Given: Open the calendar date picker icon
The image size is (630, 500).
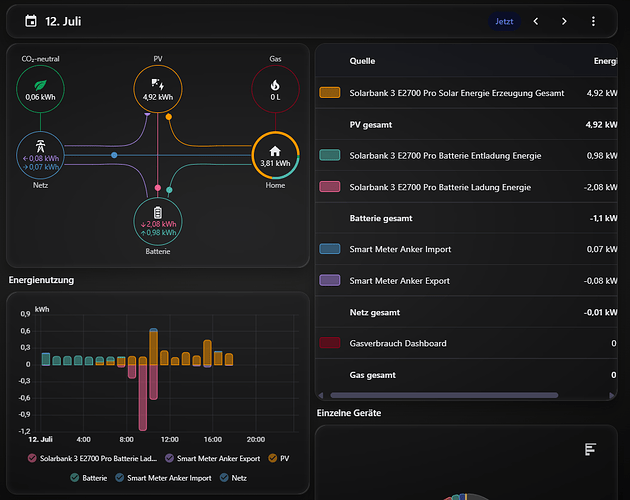Looking at the screenshot, I should [31, 21].
